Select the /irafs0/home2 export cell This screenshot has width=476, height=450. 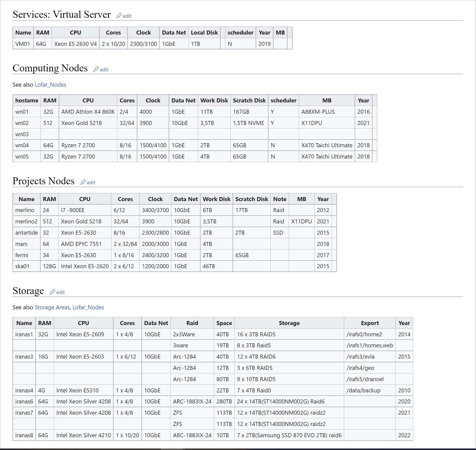click(370, 334)
